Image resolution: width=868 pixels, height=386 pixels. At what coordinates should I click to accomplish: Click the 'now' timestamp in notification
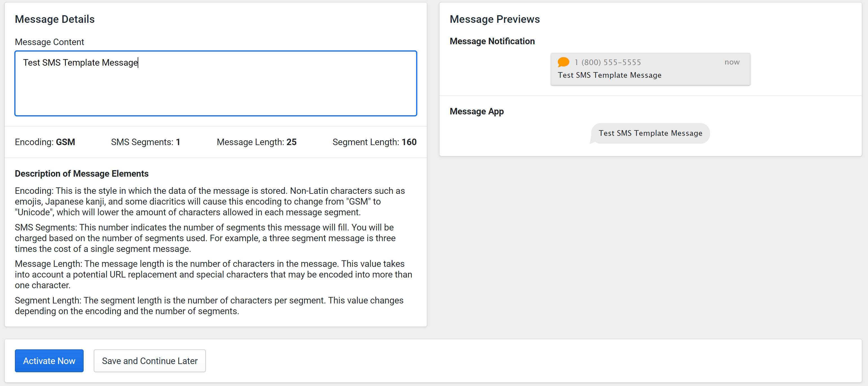(x=732, y=62)
